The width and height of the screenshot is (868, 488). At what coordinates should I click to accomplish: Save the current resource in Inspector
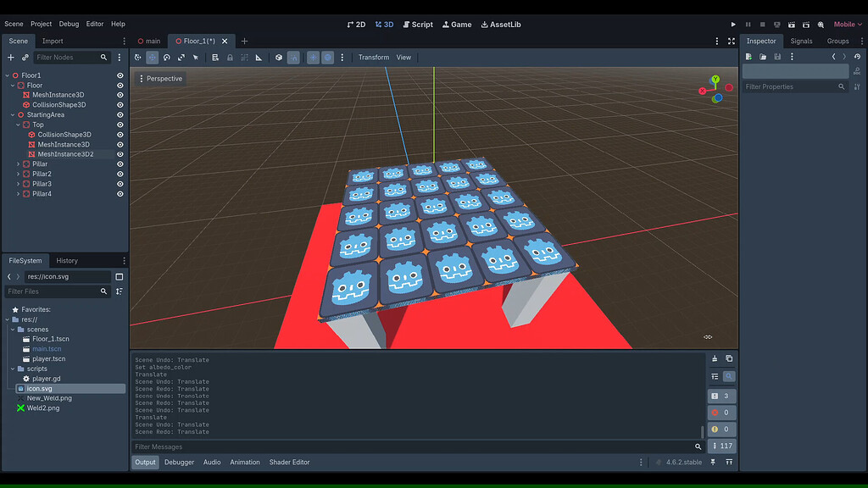[777, 57]
